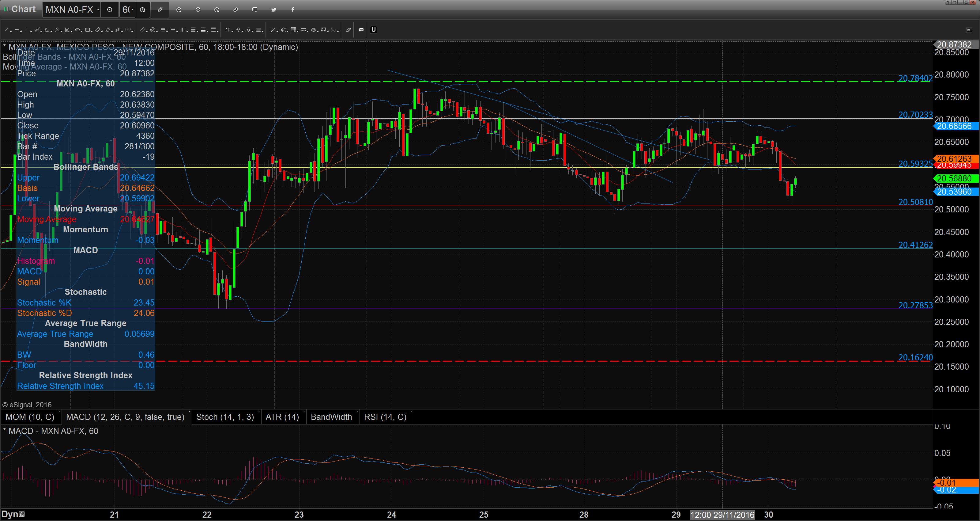Select the Gann grid tool

(x=293, y=30)
